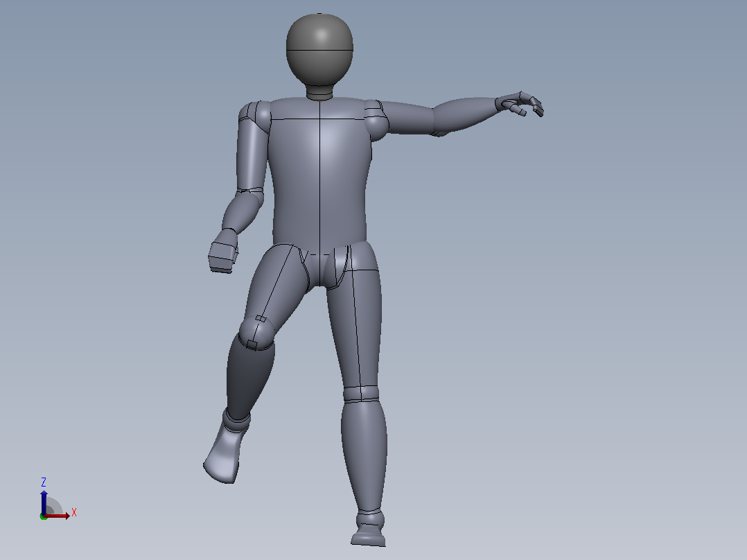Viewport: 747px width, 560px height.
Task: Pick the dark shin of the raised leg
Action: click(x=249, y=376)
